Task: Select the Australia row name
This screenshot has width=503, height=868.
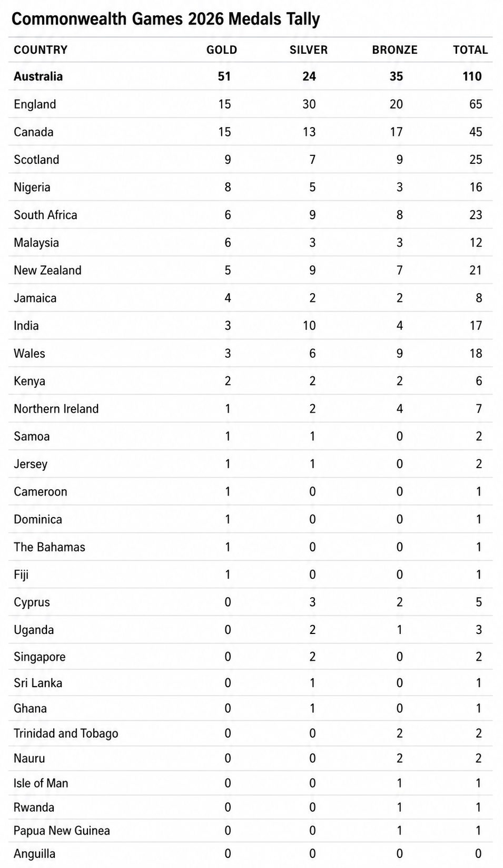Action: pyautogui.click(x=38, y=76)
